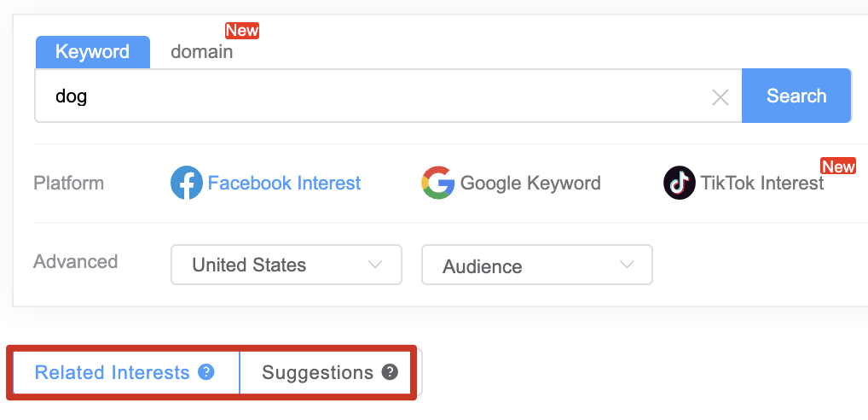The height and width of the screenshot is (420, 868).
Task: Click the New badge near TikTok Interest
Action: (x=838, y=166)
